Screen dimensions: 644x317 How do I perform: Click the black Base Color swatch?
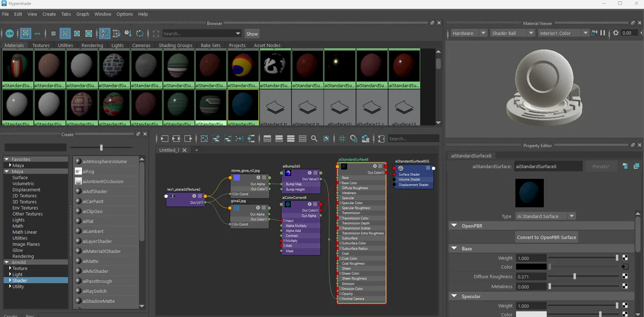pos(531,267)
